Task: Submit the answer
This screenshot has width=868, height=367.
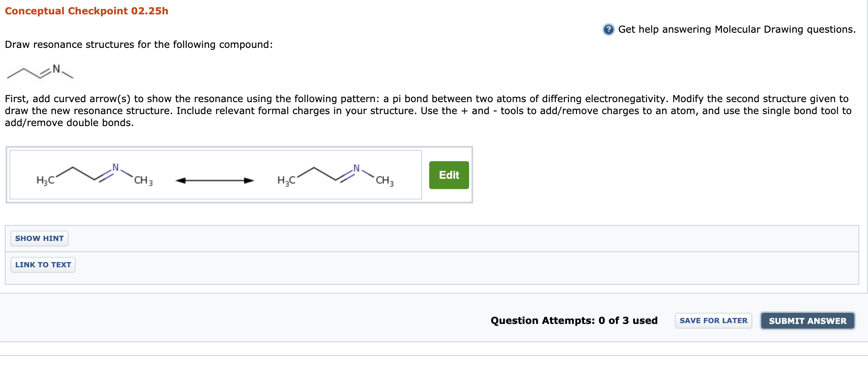Action: (x=807, y=321)
